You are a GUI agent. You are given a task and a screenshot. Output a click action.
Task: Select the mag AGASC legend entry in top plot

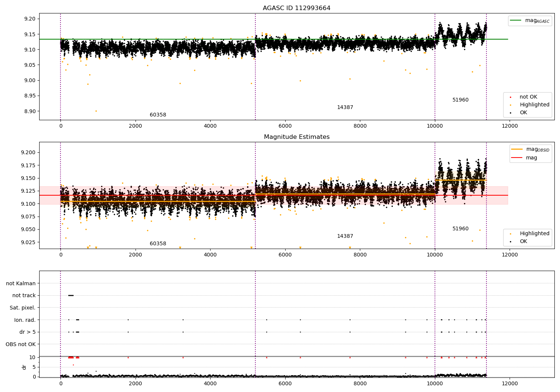(x=530, y=21)
